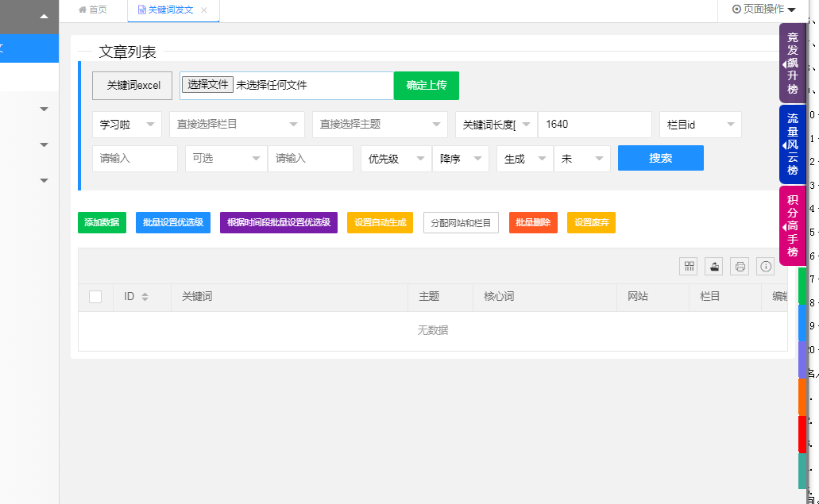Click the 选择文件 file chooser button
819x504 pixels.
208,84
